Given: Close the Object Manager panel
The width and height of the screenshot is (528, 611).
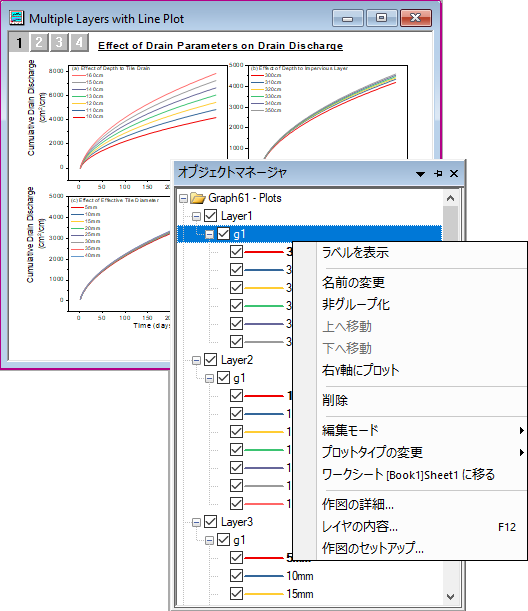Looking at the screenshot, I should (x=454, y=173).
